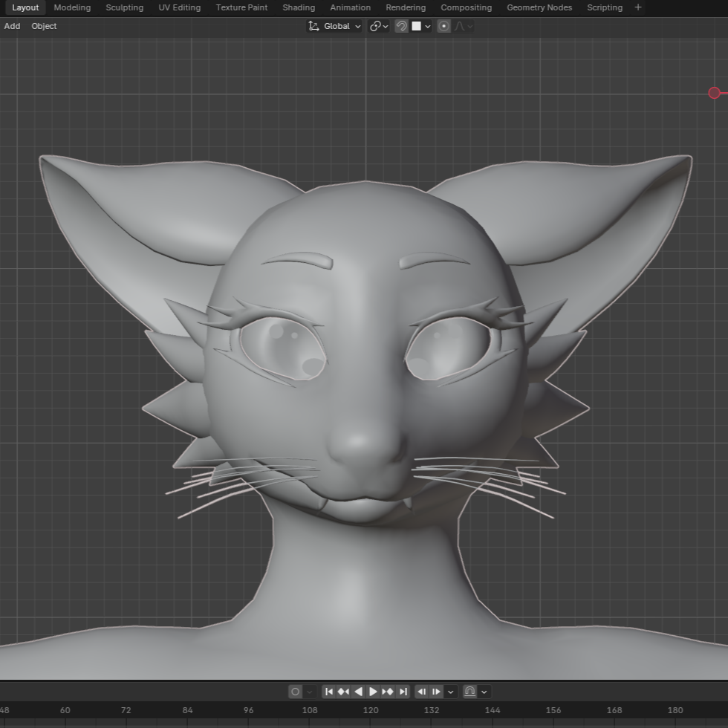This screenshot has width=728, height=728.
Task: Add a new workspace with the plus button
Action: pos(638,7)
